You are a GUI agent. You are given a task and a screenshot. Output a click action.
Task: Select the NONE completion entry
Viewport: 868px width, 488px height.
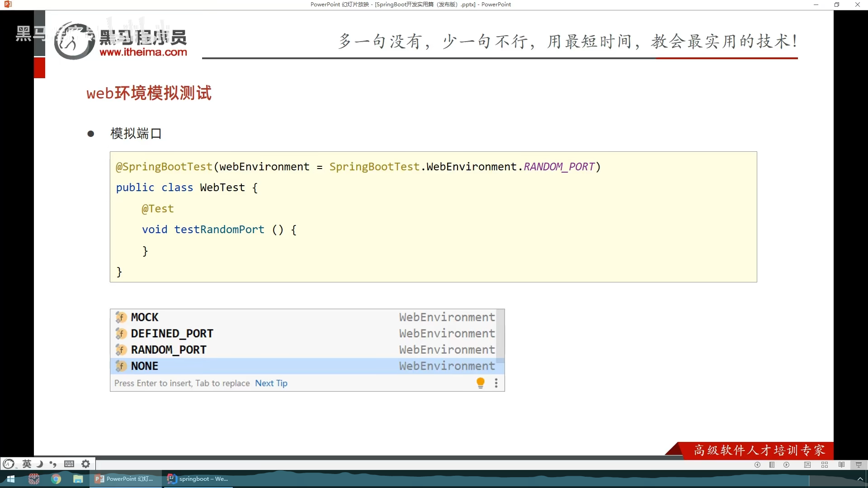[145, 366]
